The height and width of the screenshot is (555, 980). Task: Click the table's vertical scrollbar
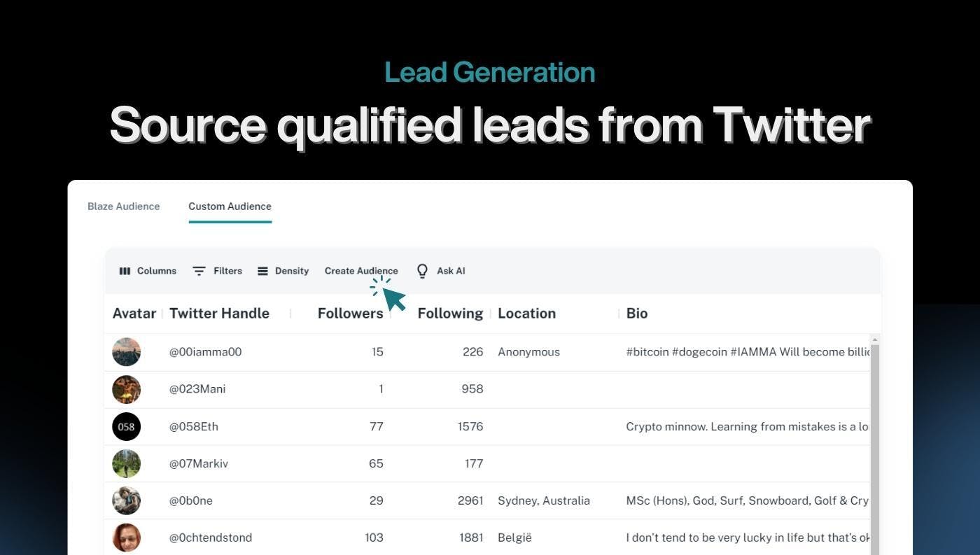(x=874, y=448)
